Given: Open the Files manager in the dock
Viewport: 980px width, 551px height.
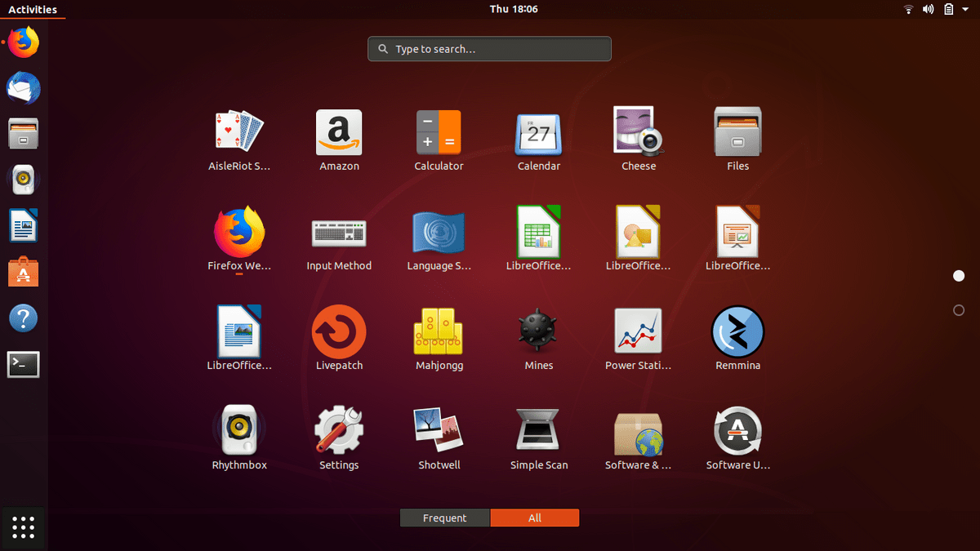Looking at the screenshot, I should [24, 133].
